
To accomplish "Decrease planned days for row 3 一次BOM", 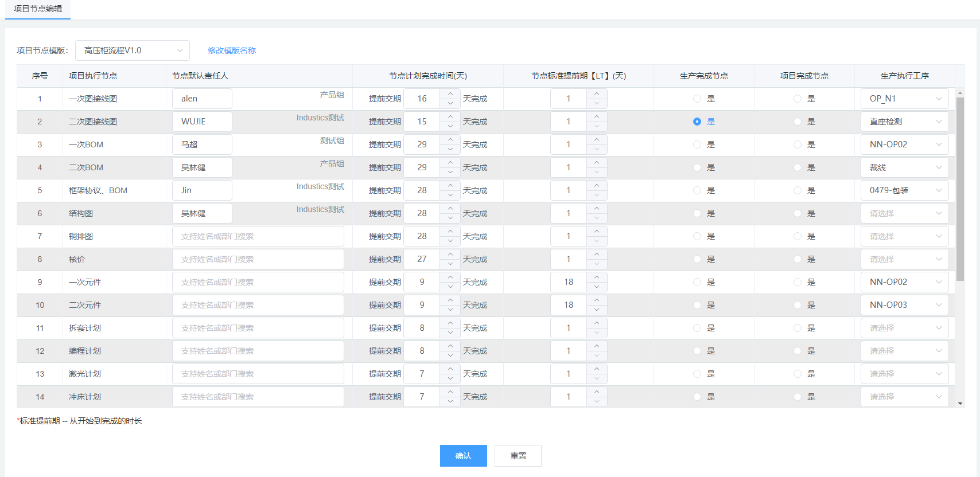I will [450, 150].
